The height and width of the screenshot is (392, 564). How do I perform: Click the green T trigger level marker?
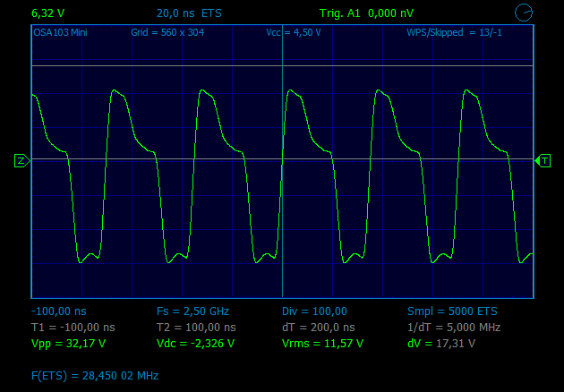coord(544,160)
